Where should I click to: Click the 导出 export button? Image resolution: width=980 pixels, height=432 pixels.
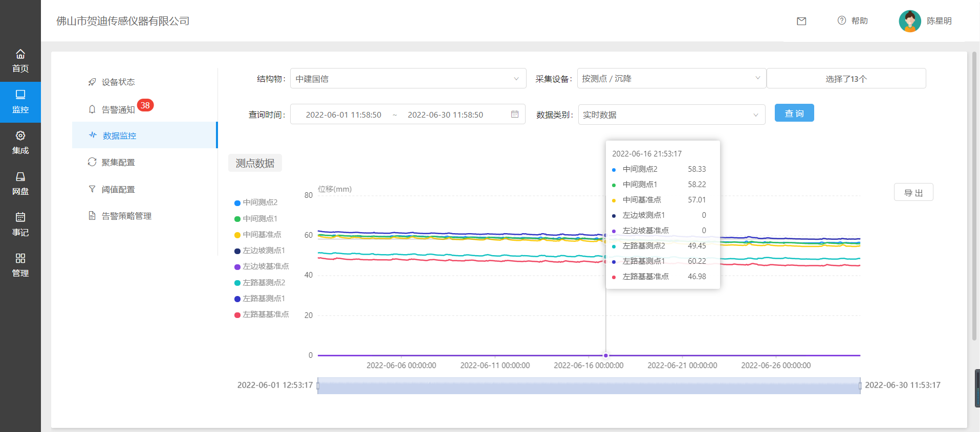tap(913, 193)
